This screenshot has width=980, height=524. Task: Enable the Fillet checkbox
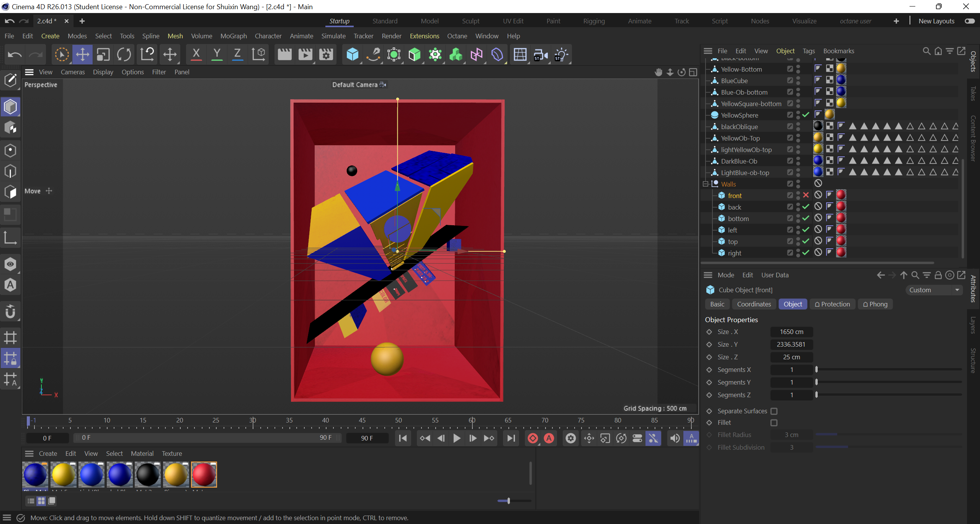774,422
